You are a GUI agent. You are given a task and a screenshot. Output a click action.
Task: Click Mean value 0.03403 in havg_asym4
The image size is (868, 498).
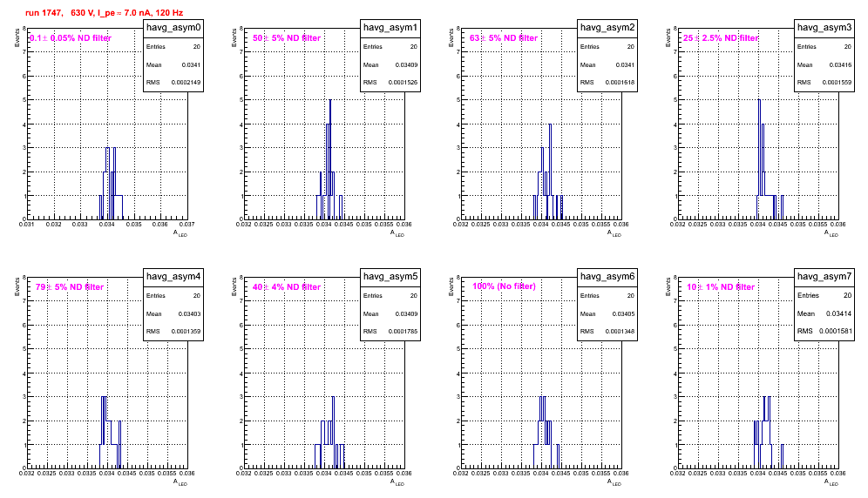click(189, 314)
